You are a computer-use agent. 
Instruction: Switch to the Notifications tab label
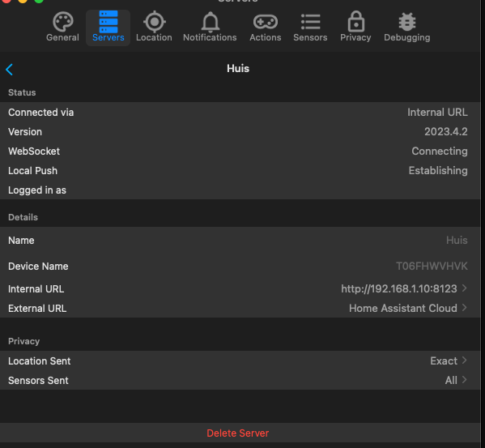click(210, 37)
